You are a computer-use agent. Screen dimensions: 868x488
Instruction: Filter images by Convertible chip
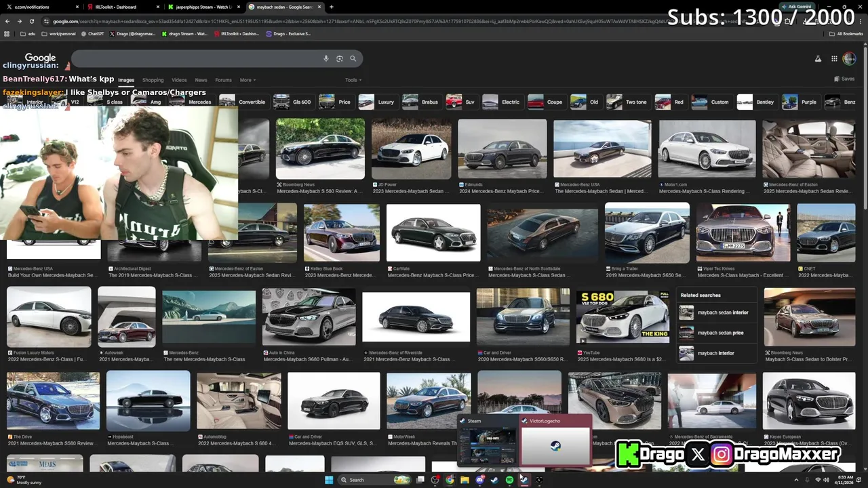[243, 102]
